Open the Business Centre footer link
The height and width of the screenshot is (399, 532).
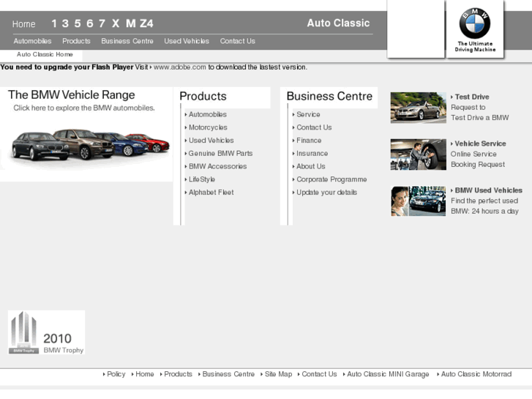[228, 374]
